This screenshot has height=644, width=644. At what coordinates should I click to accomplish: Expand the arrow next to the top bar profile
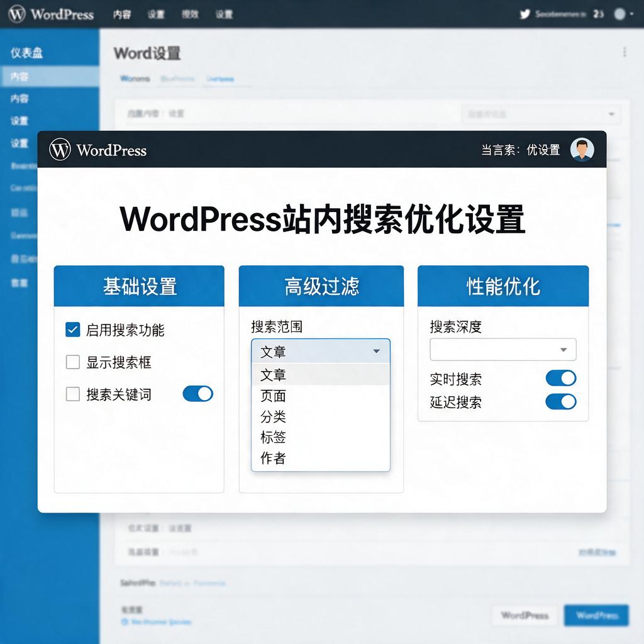point(631,14)
